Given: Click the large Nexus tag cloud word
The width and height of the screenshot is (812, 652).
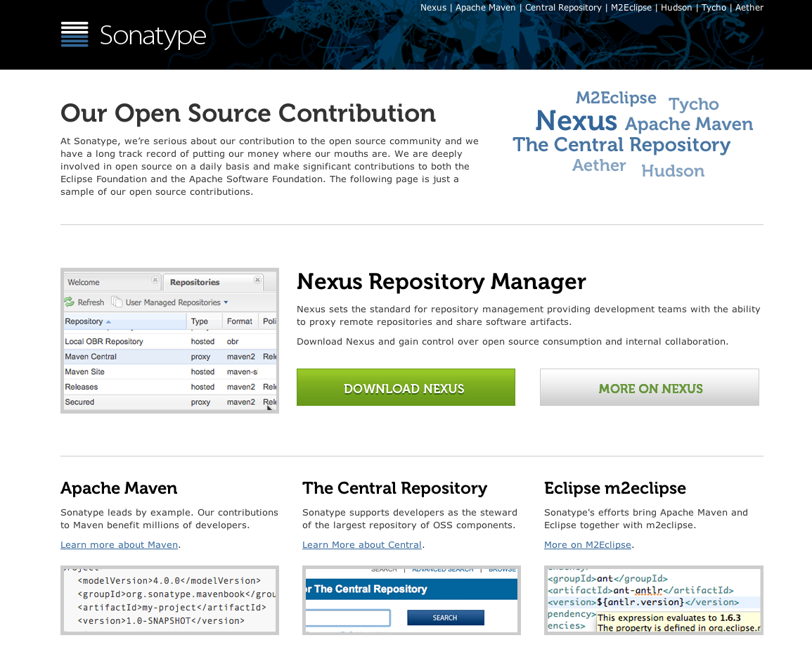Looking at the screenshot, I should 576,121.
